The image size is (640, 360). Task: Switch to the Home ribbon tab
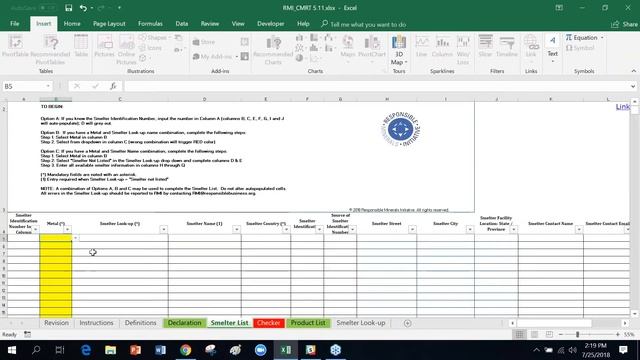tap(72, 24)
